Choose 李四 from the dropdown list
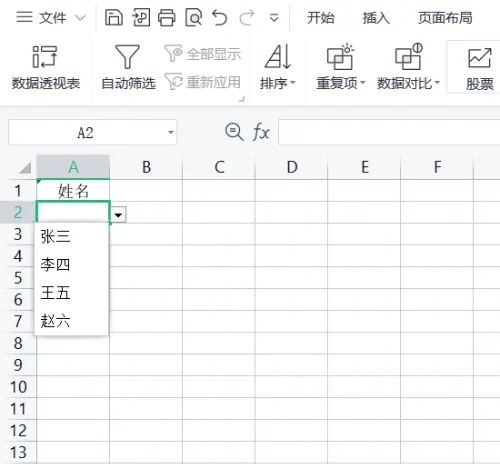This screenshot has height=464, width=500. [72, 265]
